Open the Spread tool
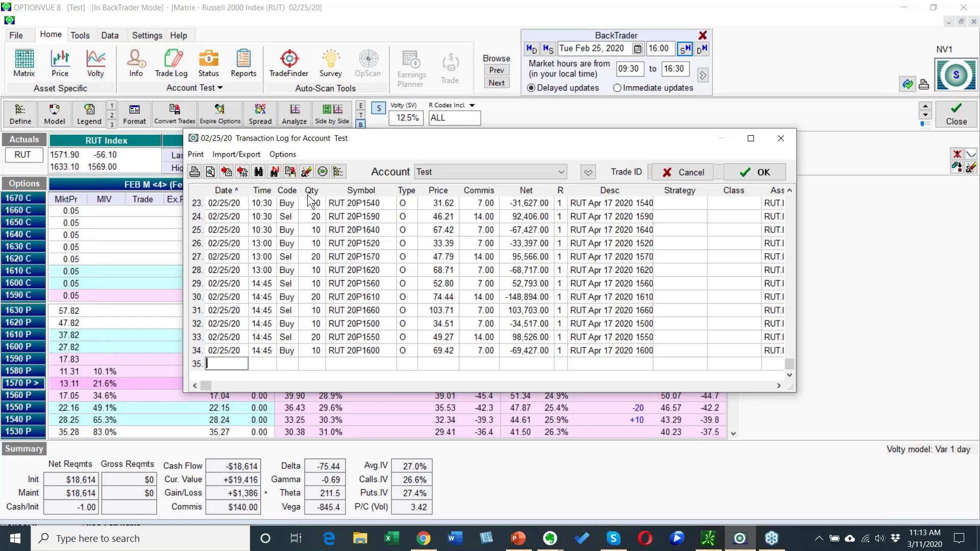This screenshot has height=551, width=980. 260,114
